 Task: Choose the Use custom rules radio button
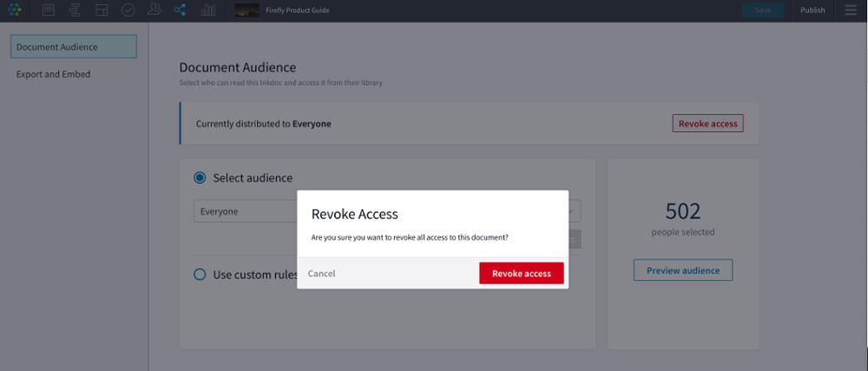click(200, 275)
